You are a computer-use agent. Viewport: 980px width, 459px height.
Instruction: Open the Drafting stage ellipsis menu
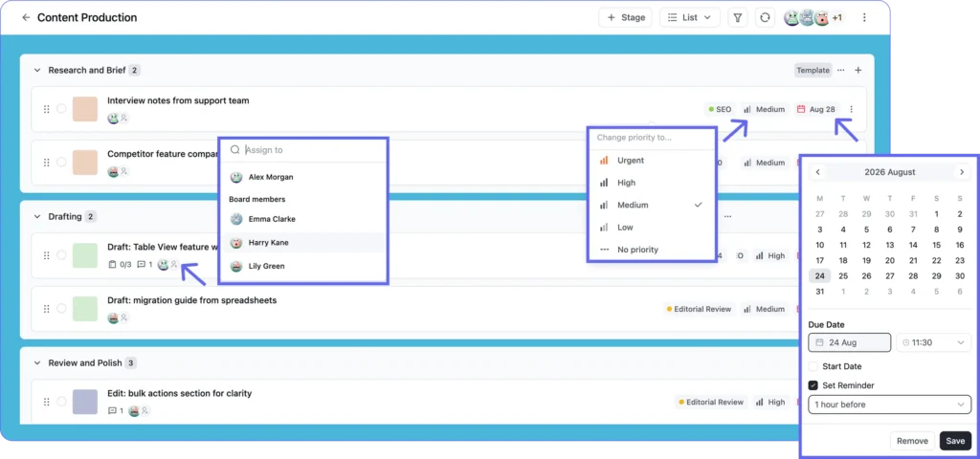point(727,217)
